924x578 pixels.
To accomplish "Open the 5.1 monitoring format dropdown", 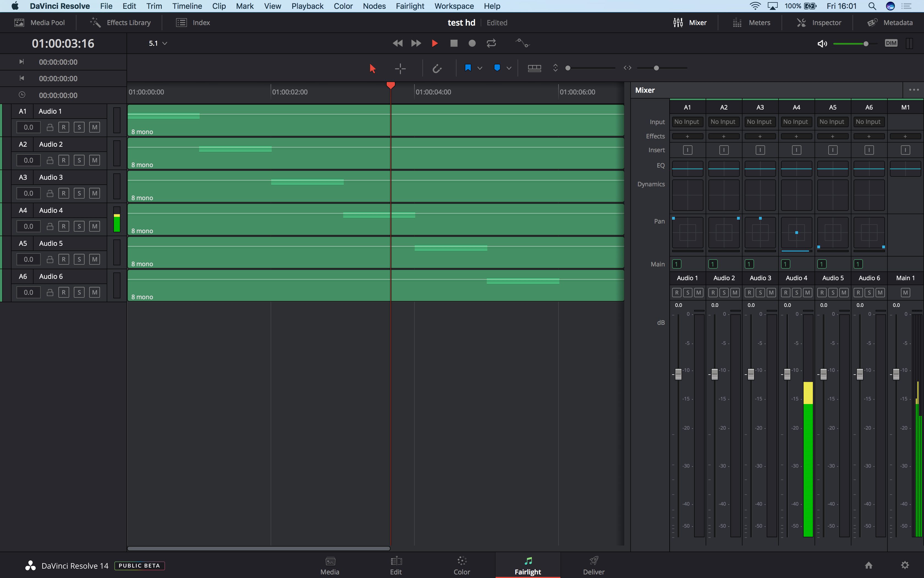I will click(x=158, y=43).
